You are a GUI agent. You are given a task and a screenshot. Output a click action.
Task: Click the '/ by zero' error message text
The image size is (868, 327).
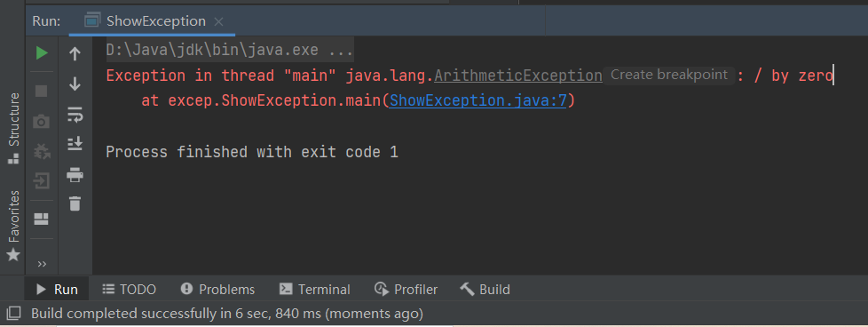(793, 76)
